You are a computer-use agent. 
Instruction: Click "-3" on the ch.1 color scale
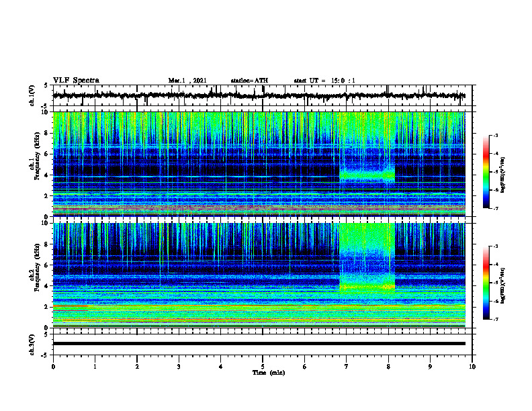pos(495,135)
